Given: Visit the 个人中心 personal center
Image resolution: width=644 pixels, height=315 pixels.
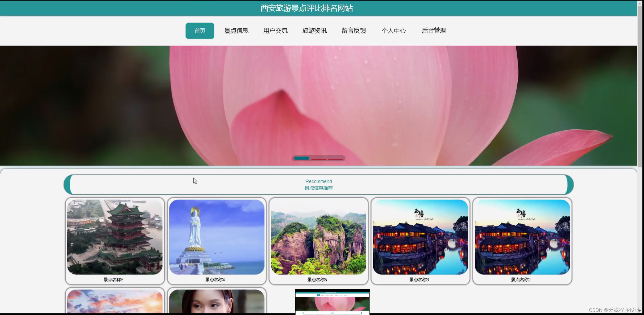Looking at the screenshot, I should pyautogui.click(x=394, y=31).
